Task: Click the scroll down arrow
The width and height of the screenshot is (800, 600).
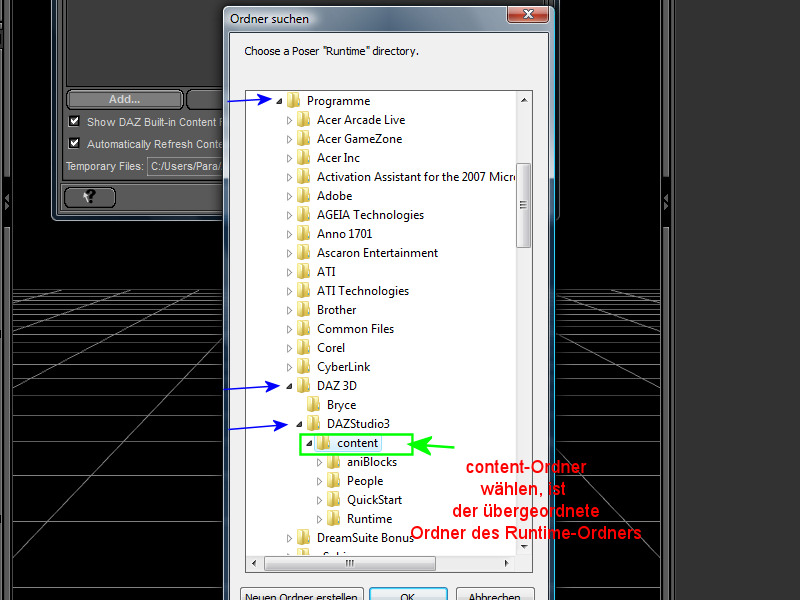Action: (524, 547)
